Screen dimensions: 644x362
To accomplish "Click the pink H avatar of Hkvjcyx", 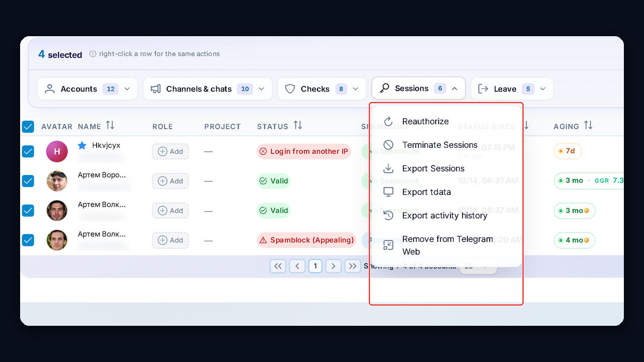I will pyautogui.click(x=57, y=151).
